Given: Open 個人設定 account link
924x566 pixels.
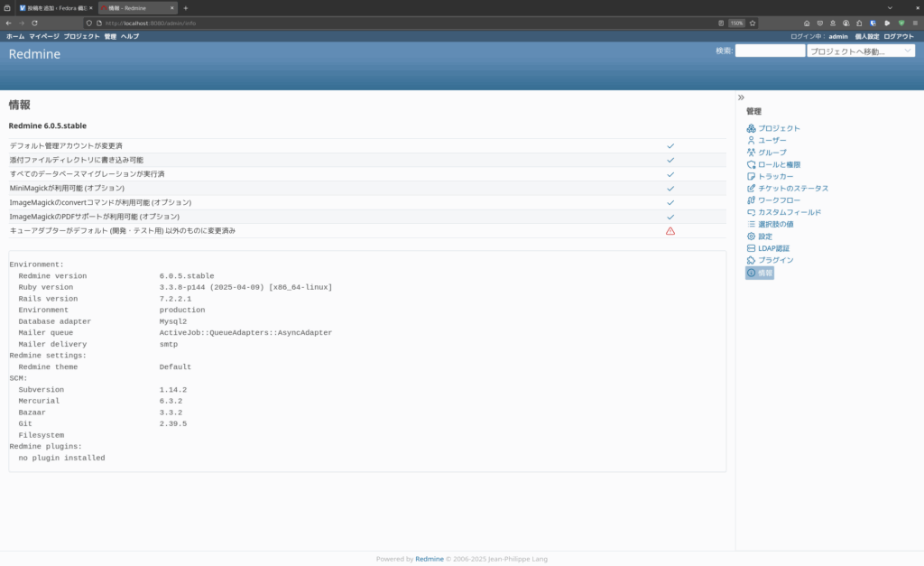Looking at the screenshot, I should coord(867,36).
